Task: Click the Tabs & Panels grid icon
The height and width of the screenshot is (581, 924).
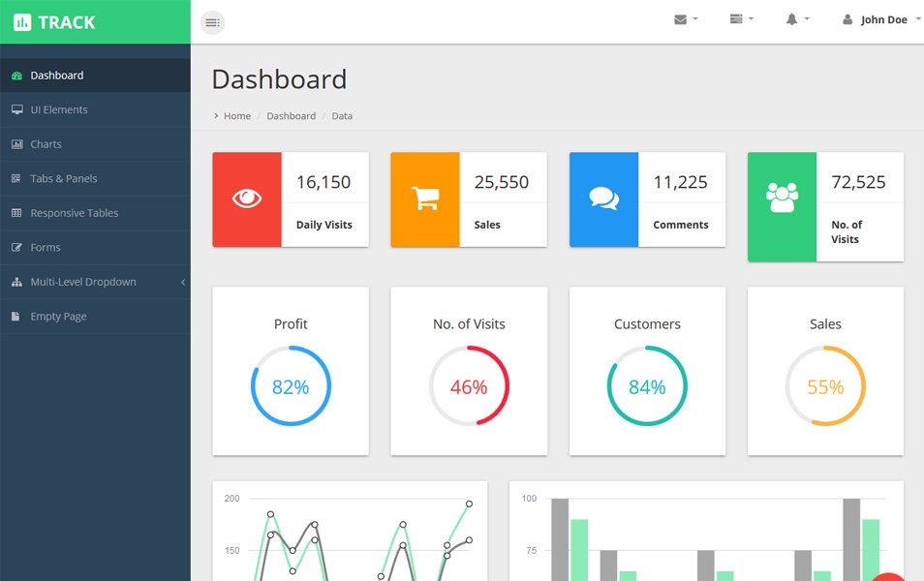Action: [15, 178]
